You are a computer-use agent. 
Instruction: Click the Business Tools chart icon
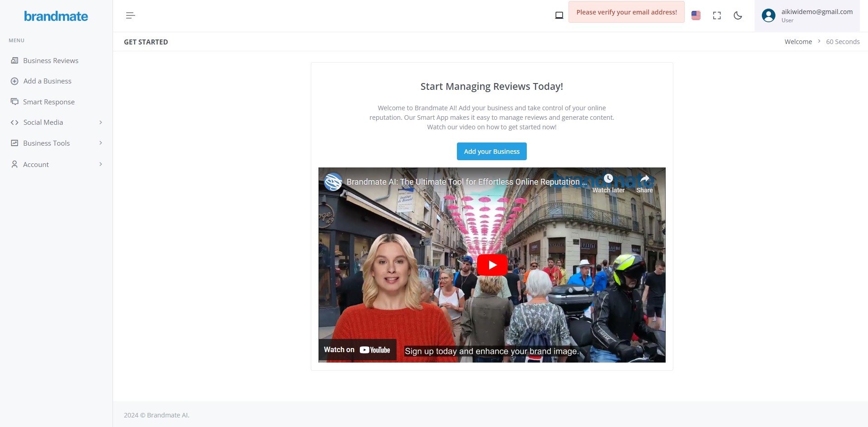point(15,143)
